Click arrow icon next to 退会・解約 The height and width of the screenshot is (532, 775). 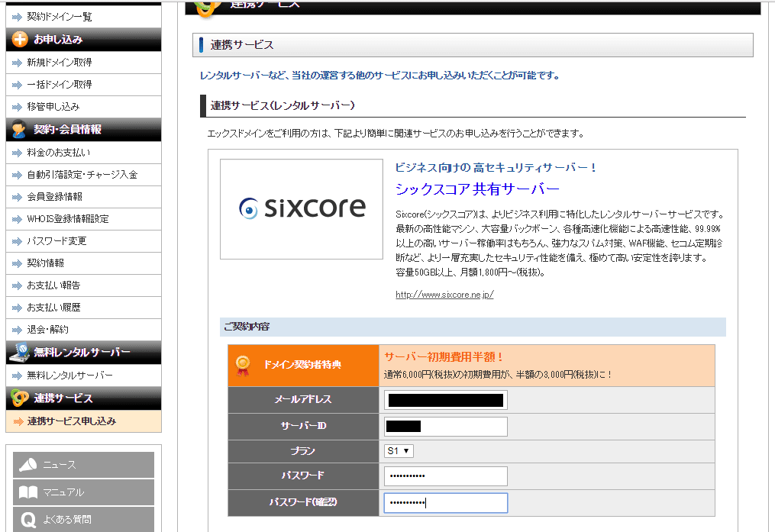coord(18,330)
